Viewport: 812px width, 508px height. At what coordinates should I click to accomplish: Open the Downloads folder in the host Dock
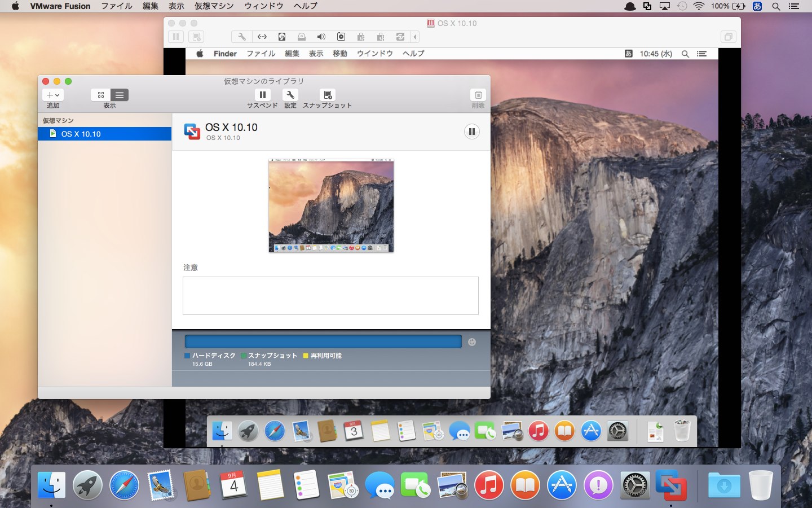[724, 485]
